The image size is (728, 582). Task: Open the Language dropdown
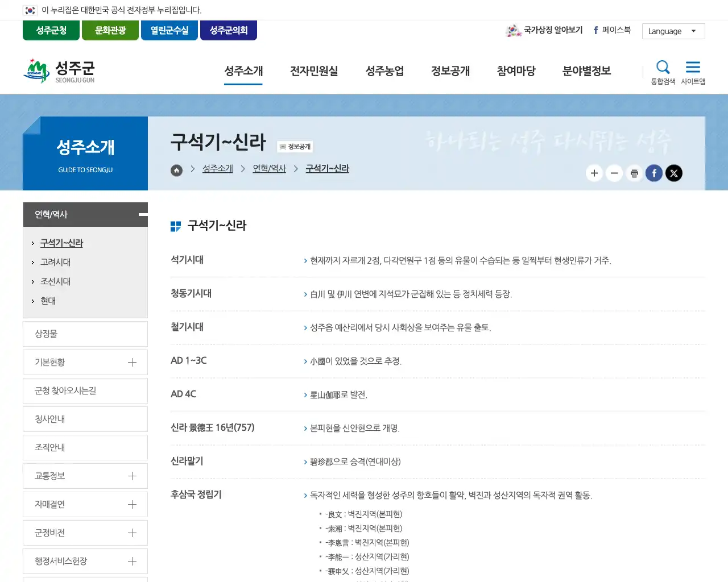(673, 31)
